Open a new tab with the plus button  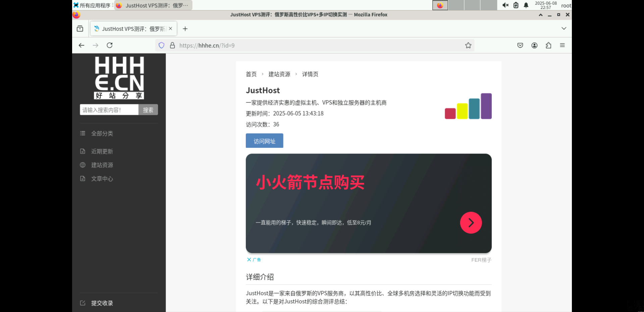[185, 29]
